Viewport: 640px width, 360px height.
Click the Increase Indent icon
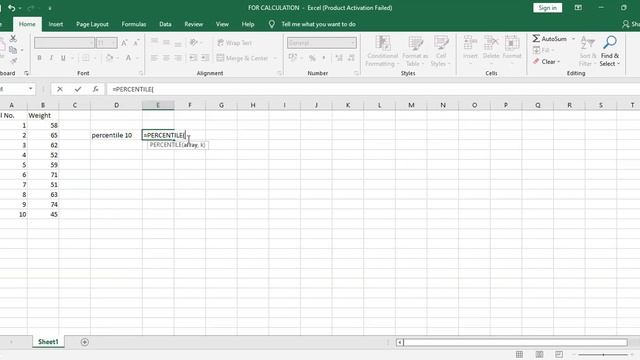205,58
